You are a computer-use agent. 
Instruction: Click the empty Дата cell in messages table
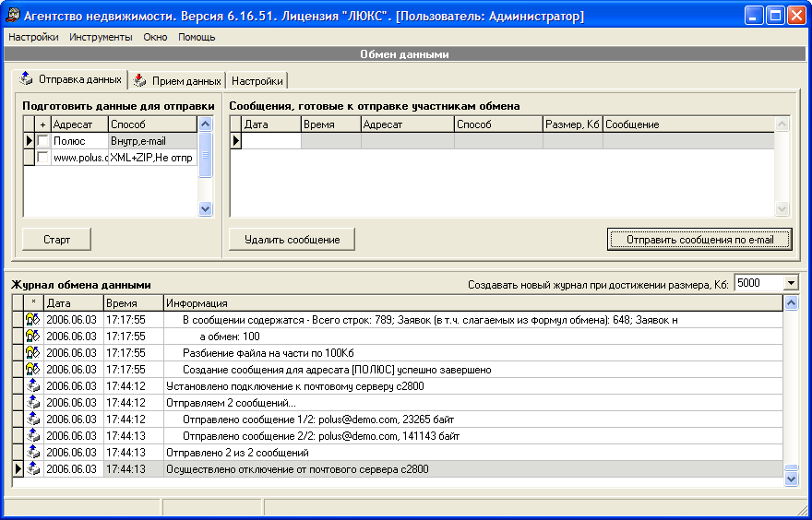tap(271, 141)
